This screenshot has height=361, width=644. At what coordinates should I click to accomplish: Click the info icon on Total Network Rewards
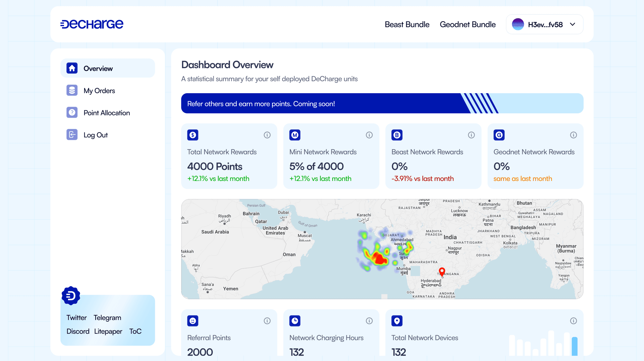tap(267, 135)
